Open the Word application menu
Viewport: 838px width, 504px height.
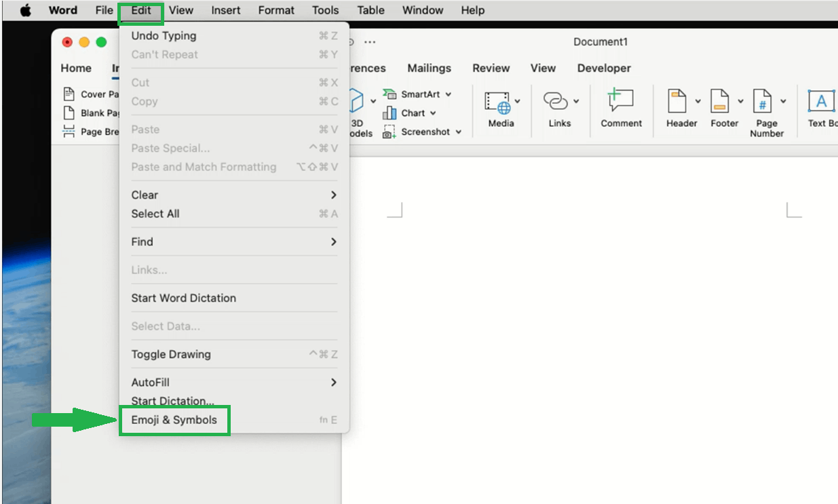[x=63, y=10]
